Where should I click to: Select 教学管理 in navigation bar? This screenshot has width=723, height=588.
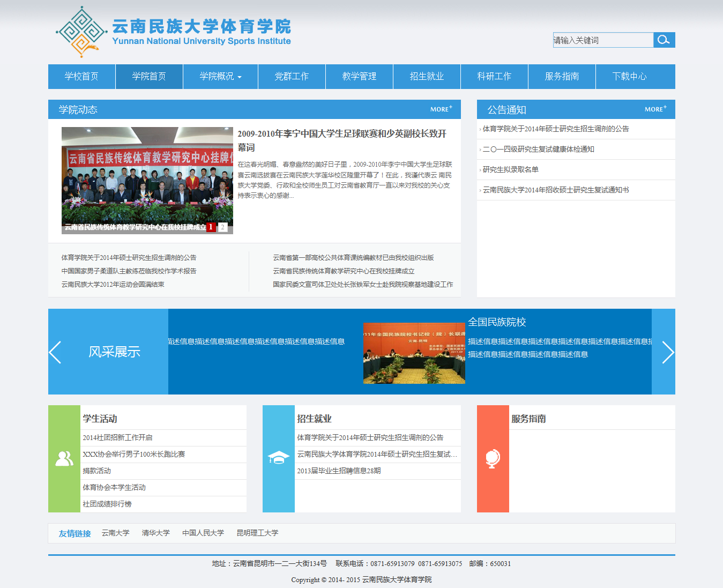(x=359, y=77)
